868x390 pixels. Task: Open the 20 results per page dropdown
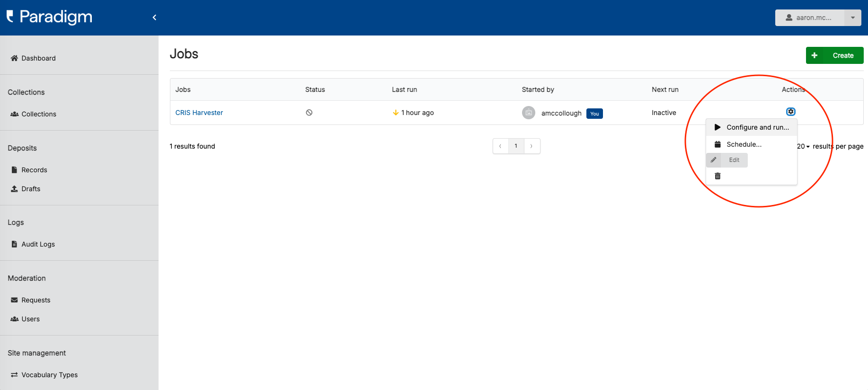coord(803,146)
